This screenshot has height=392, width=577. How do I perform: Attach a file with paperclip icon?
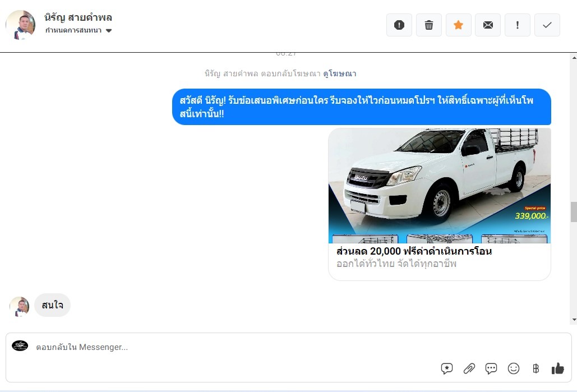coord(469,368)
